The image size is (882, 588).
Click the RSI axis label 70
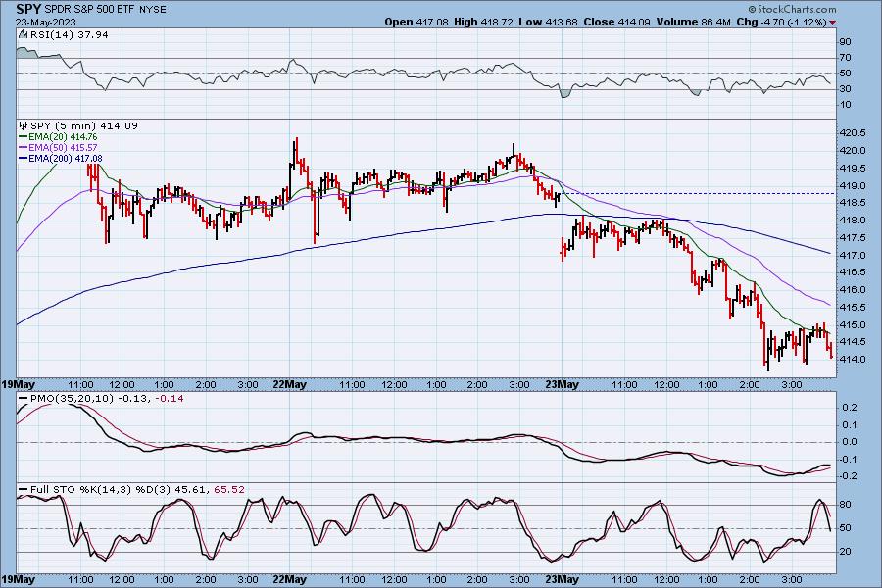pos(845,58)
